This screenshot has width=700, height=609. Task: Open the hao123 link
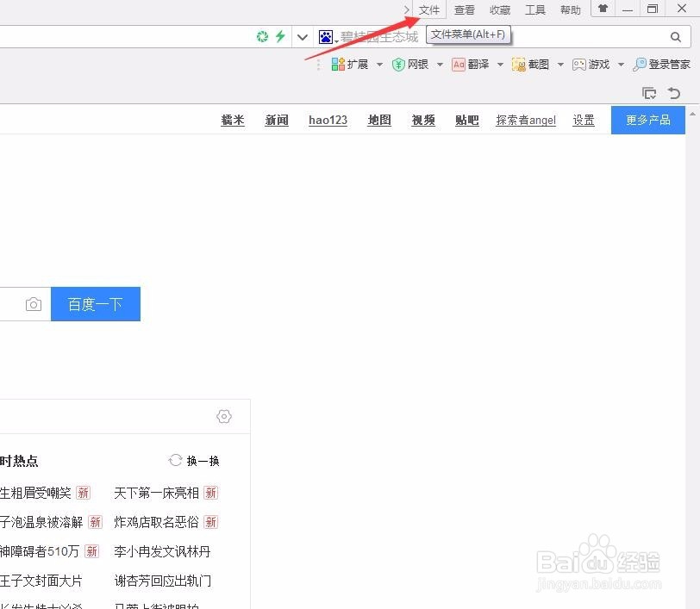(328, 120)
